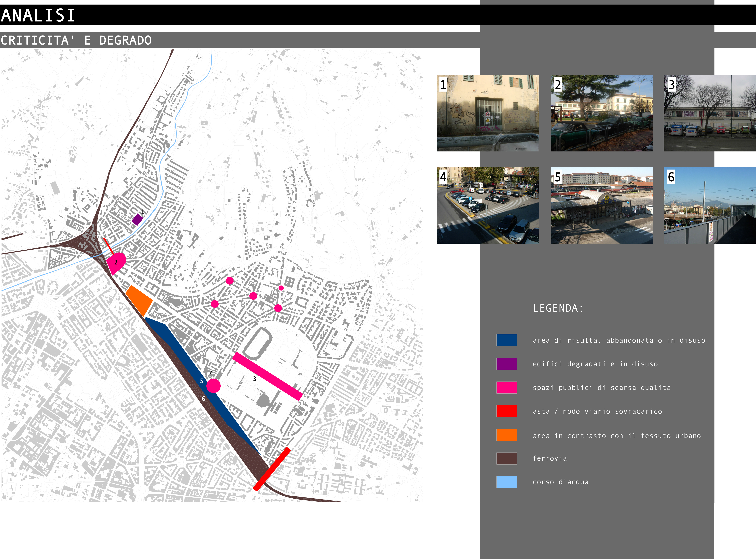Click photo thumbnail number 6

pyautogui.click(x=709, y=205)
